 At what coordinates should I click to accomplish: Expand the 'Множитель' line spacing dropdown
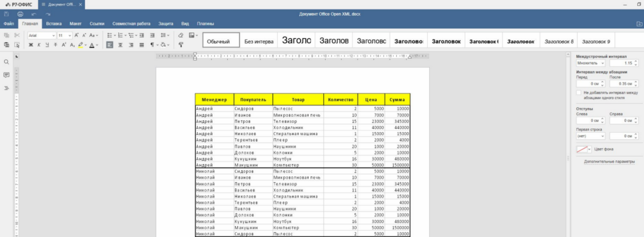(590, 63)
